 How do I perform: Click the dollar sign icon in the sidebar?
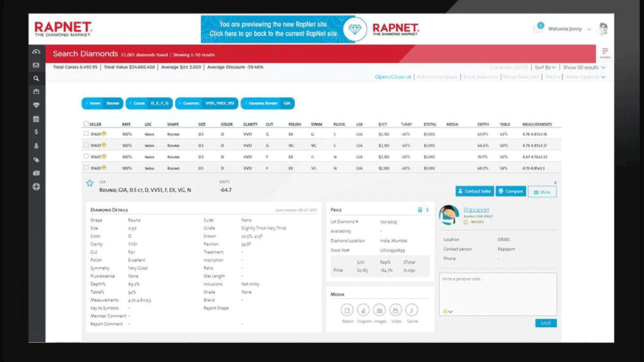click(36, 133)
